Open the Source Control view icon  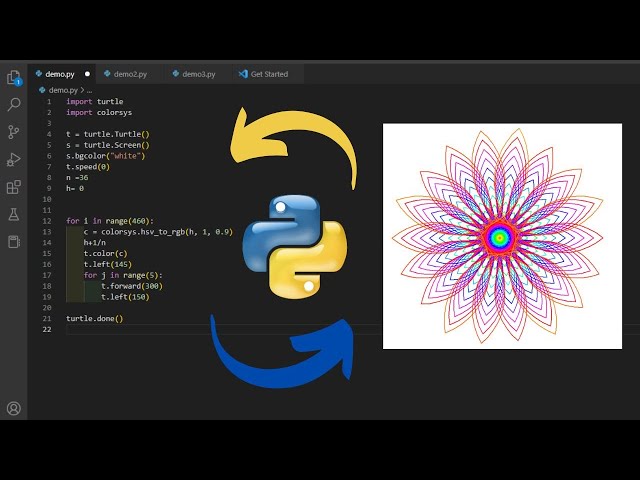coord(13,132)
